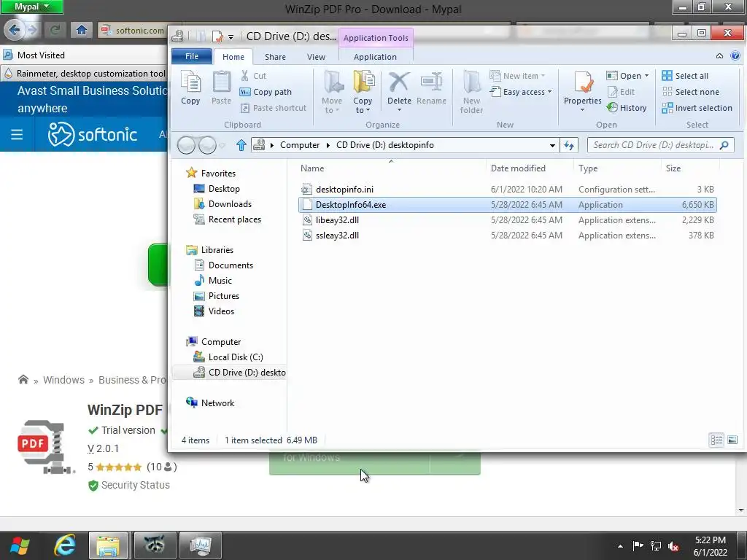Viewport: 747px width, 560px height.
Task: Collapse the ribbon with the chevron
Action: 719,56
